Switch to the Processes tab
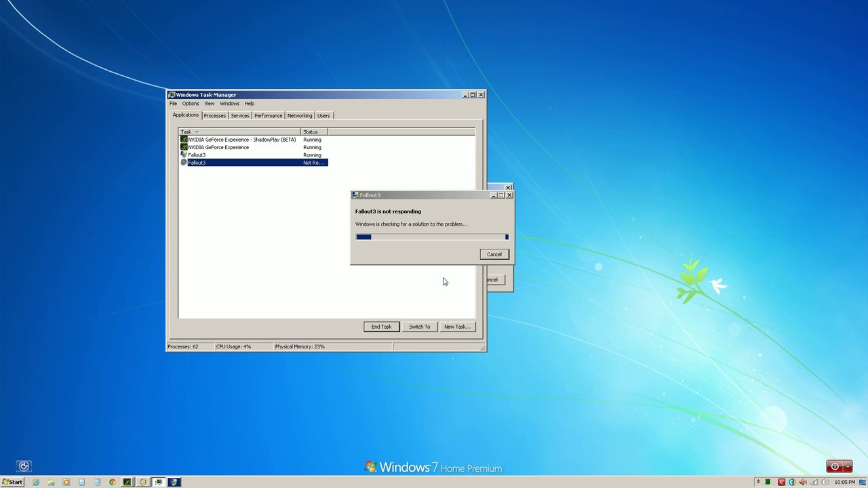 214,115
